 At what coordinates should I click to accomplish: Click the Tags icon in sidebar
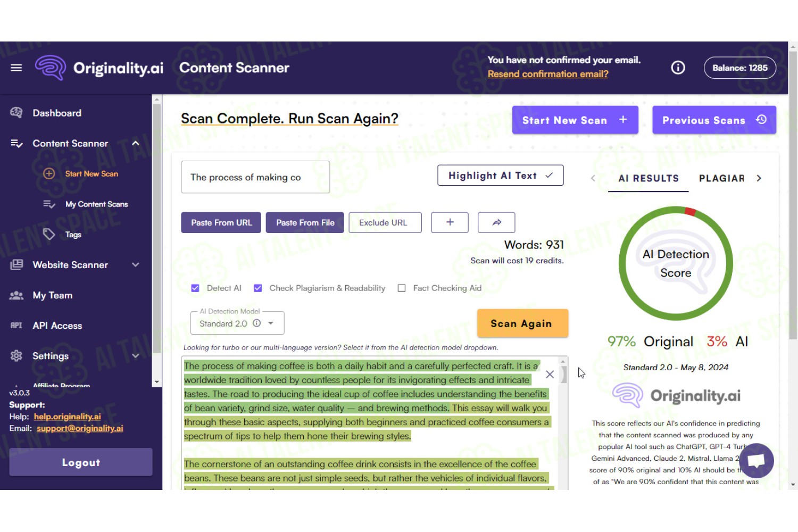[x=49, y=235]
